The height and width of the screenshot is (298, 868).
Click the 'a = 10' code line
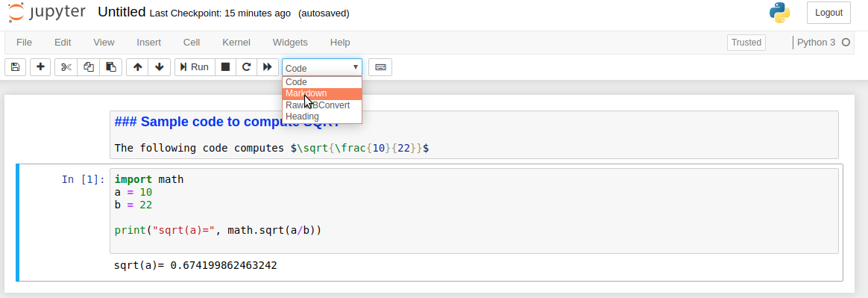pos(133,192)
